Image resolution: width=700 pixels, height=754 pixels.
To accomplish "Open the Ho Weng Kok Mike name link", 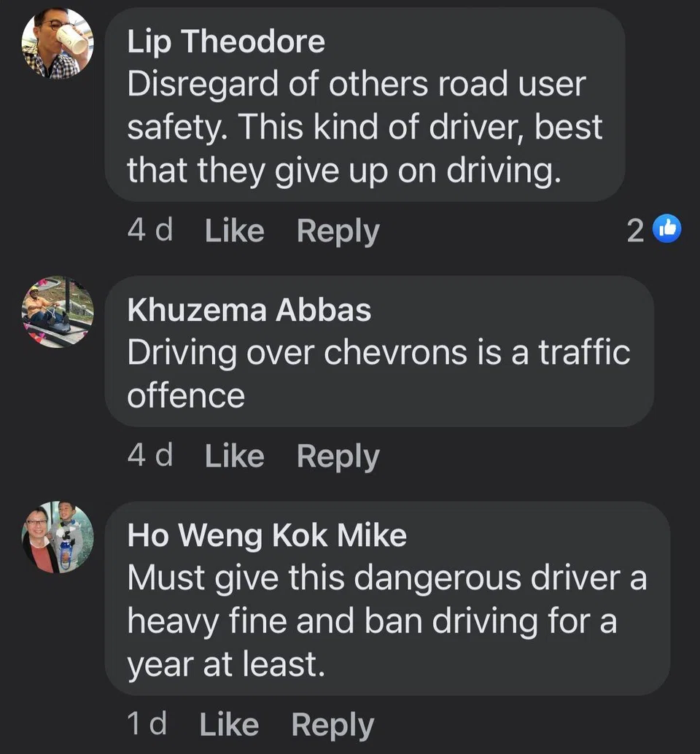I will 267,536.
